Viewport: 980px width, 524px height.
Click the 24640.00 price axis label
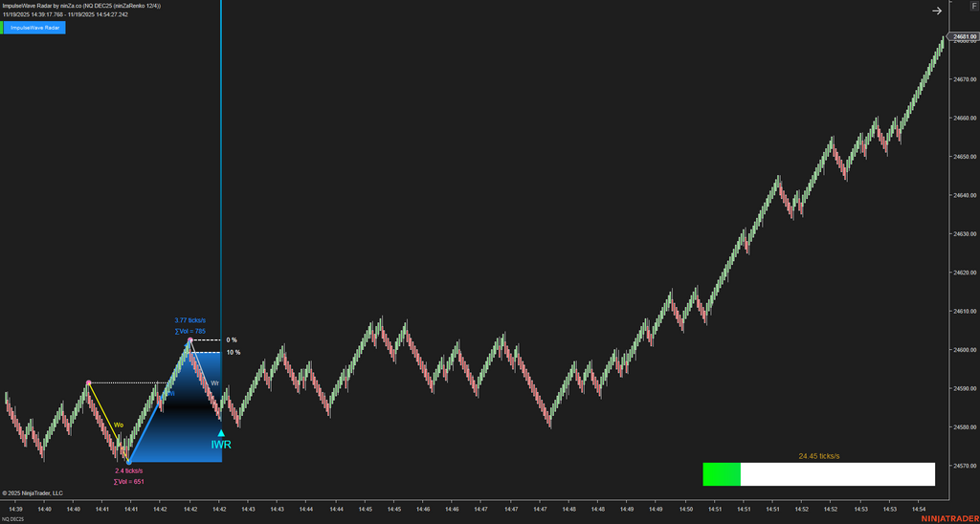(x=965, y=195)
